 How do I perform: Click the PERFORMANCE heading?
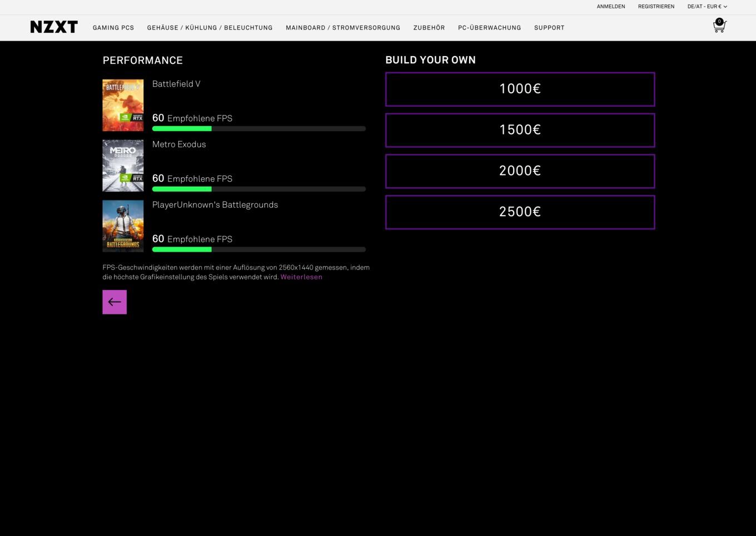pyautogui.click(x=143, y=60)
